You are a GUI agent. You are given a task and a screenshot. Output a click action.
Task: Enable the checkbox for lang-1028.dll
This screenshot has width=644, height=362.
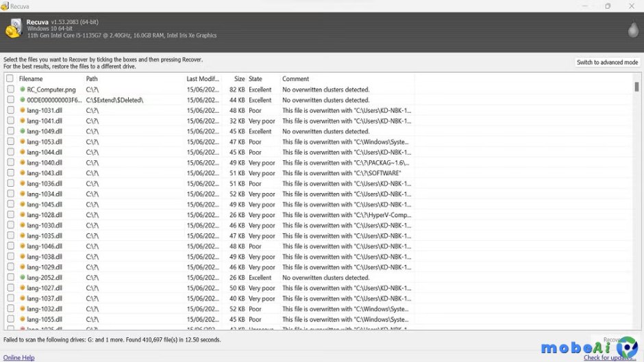tap(10, 215)
